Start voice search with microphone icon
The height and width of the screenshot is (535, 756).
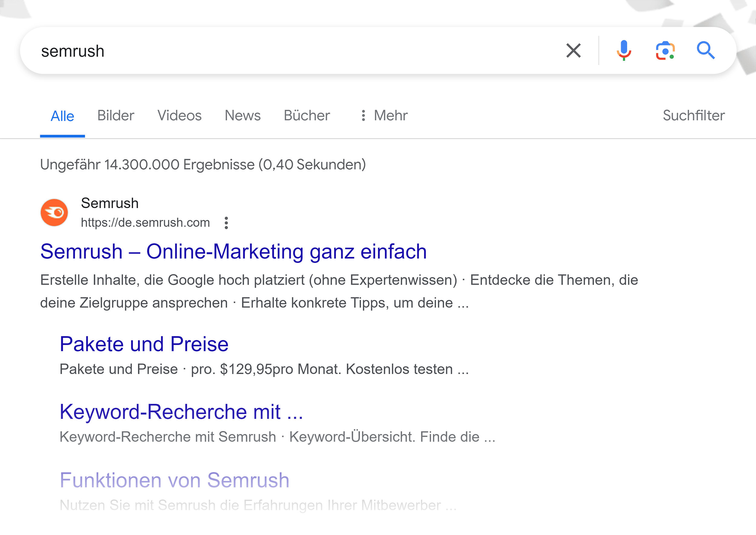point(624,51)
